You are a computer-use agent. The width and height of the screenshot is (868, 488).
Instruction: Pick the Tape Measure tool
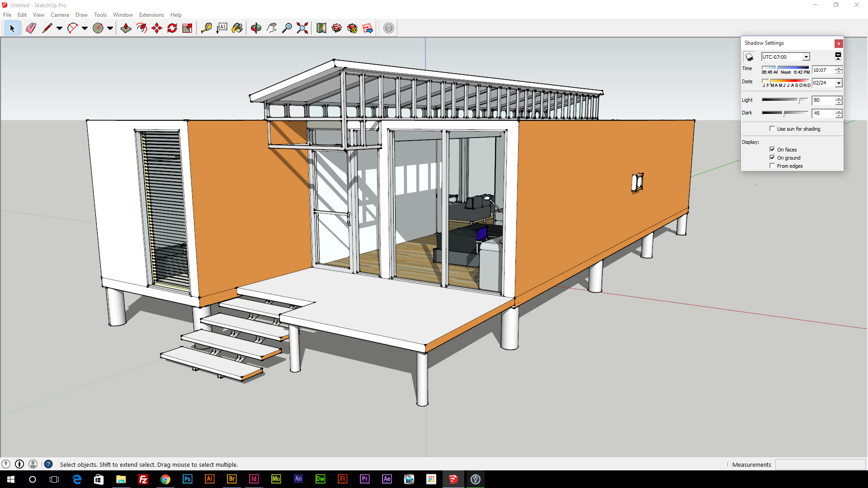[x=206, y=28]
